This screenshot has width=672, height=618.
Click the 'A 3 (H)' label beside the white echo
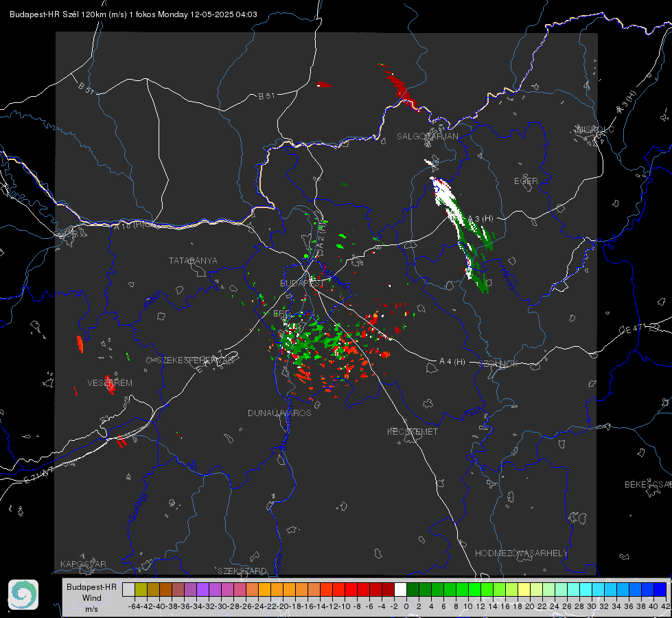pos(480,219)
